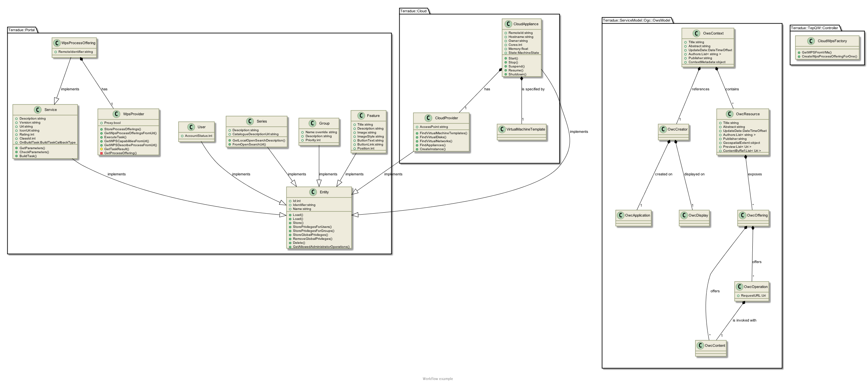Click the 'is specified by' relation label

(533, 89)
